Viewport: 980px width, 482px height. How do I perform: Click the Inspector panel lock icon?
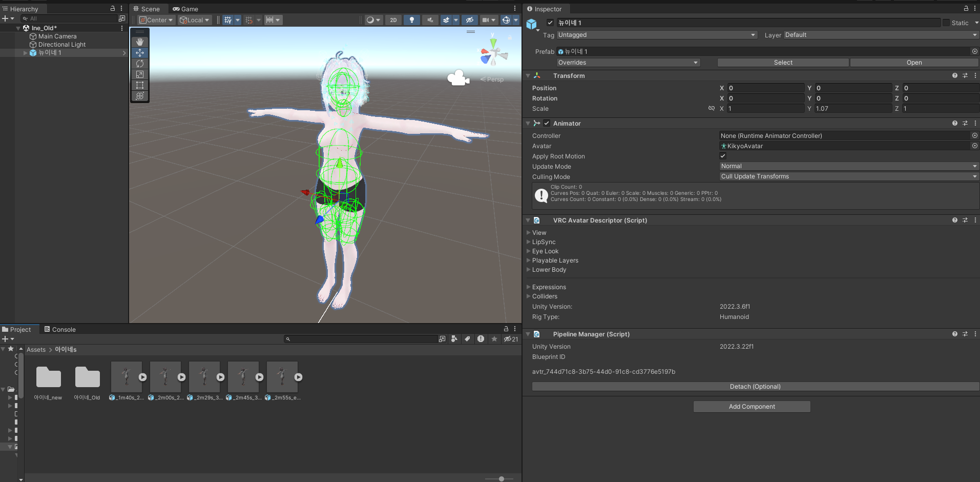point(966,8)
